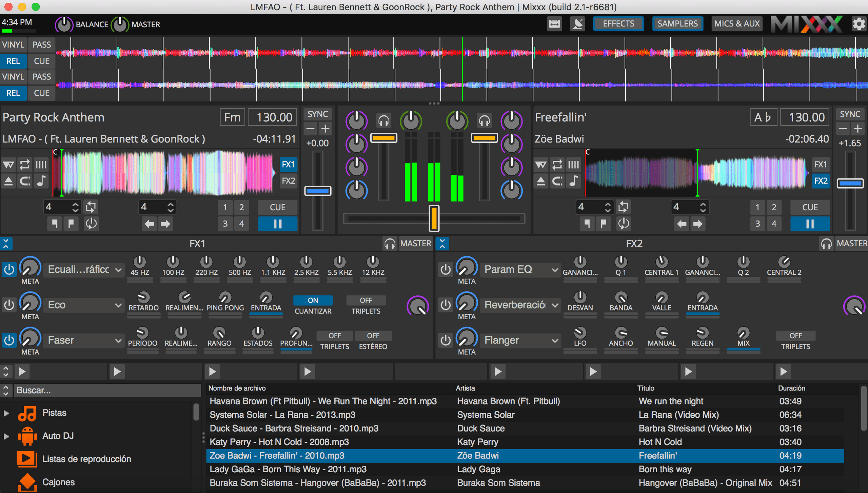Screen dimensions: 868x493
Task: Click the left channel volume fader
Action: click(x=383, y=138)
